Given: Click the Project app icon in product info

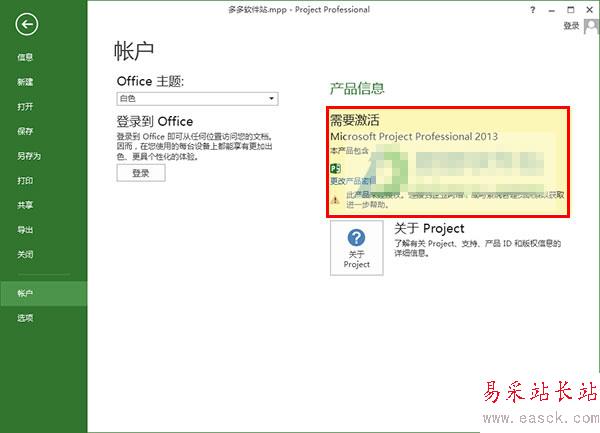Looking at the screenshot, I should pyautogui.click(x=335, y=168).
